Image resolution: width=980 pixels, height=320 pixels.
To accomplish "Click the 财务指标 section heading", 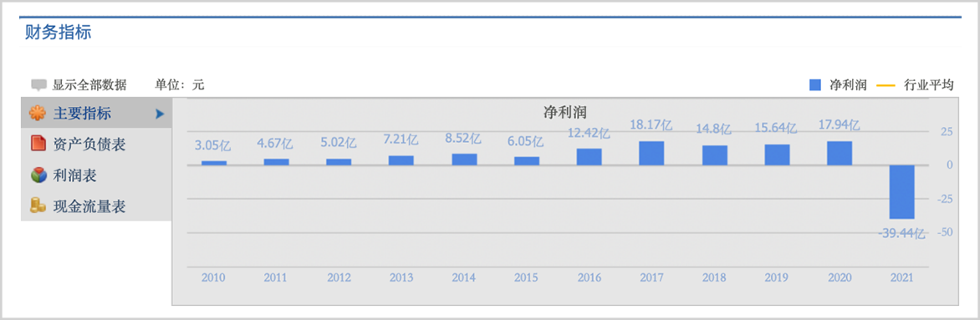I will click(x=59, y=33).
